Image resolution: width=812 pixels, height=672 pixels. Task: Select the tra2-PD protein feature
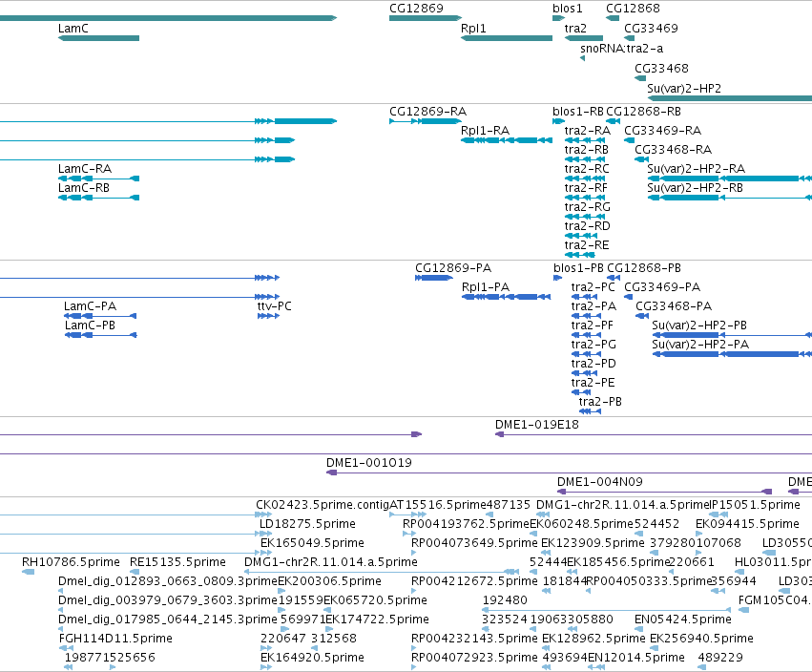click(585, 373)
